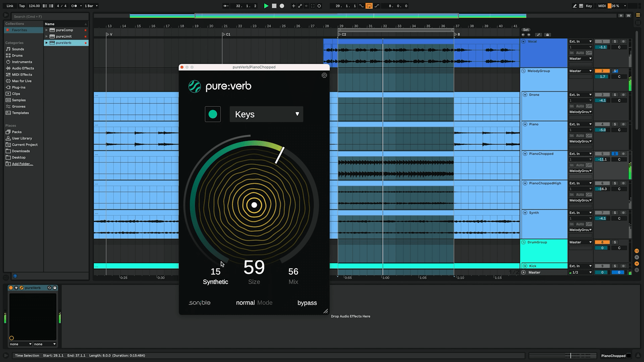Jump to next locator arrow
This screenshot has height=362, width=644.
(529, 35)
